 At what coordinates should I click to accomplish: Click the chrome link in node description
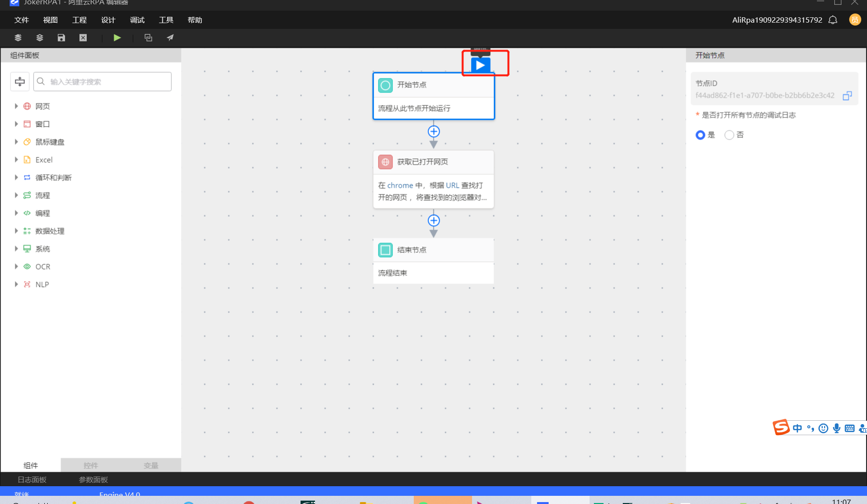point(400,185)
